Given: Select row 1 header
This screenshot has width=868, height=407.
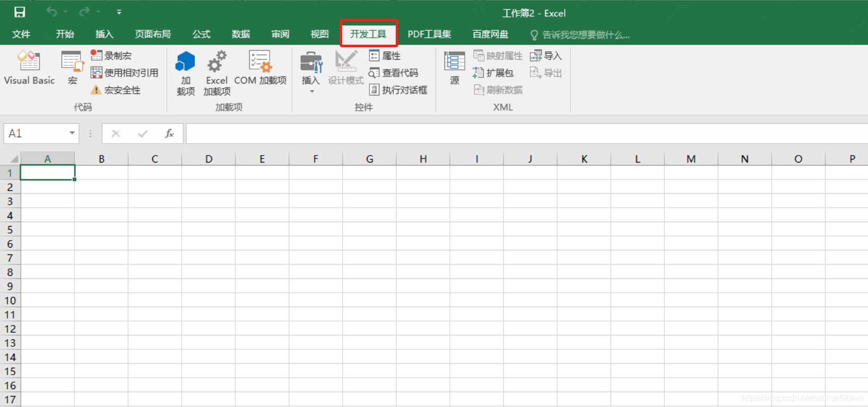Looking at the screenshot, I should pyautogui.click(x=10, y=173).
